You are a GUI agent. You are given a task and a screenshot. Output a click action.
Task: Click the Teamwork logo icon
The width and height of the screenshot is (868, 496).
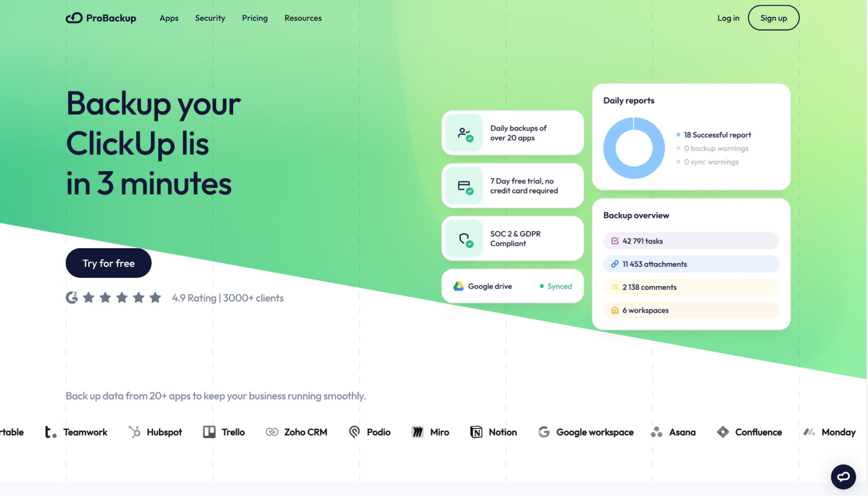coord(51,432)
